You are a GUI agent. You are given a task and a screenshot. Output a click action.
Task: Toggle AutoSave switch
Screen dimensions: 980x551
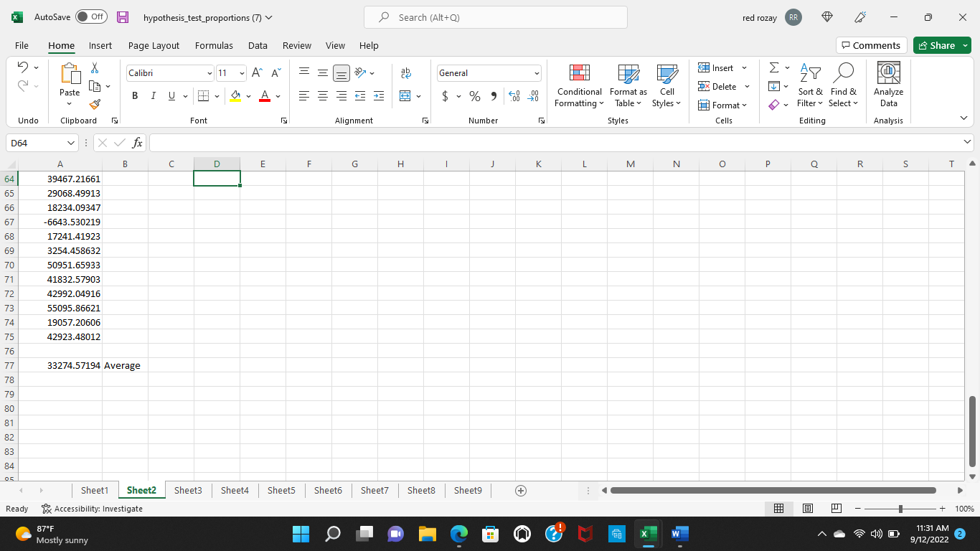pos(91,17)
